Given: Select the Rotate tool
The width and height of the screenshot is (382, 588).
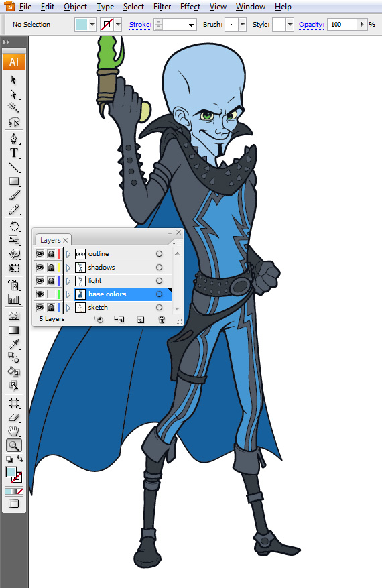Looking at the screenshot, I should click(14, 226).
